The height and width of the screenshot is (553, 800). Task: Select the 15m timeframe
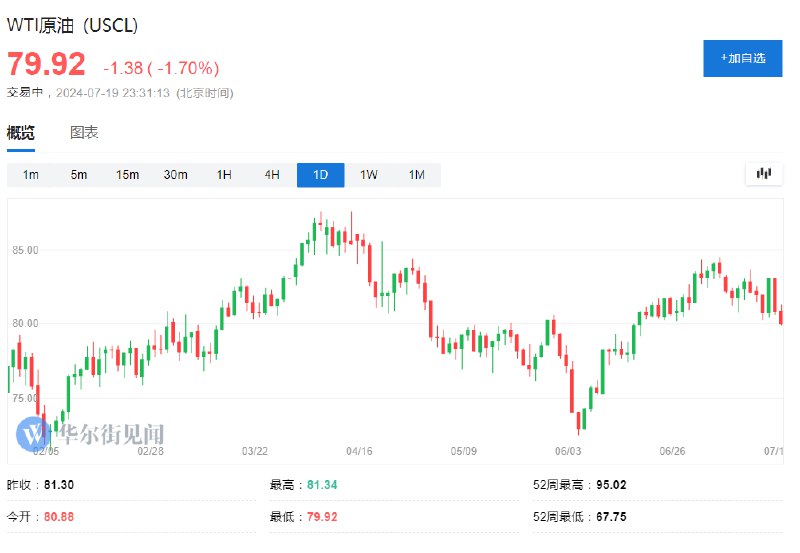click(x=127, y=175)
